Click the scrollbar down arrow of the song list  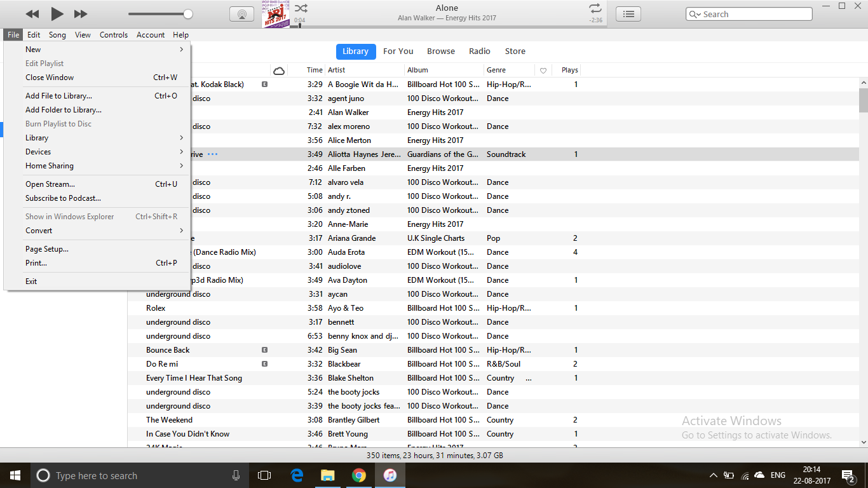(x=864, y=442)
